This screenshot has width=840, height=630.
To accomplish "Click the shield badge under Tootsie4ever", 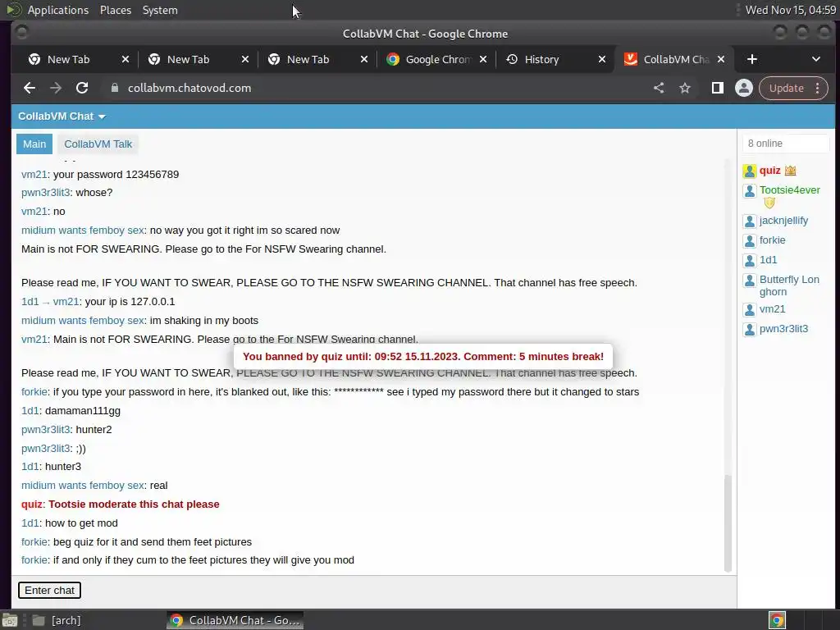I will coord(769,203).
